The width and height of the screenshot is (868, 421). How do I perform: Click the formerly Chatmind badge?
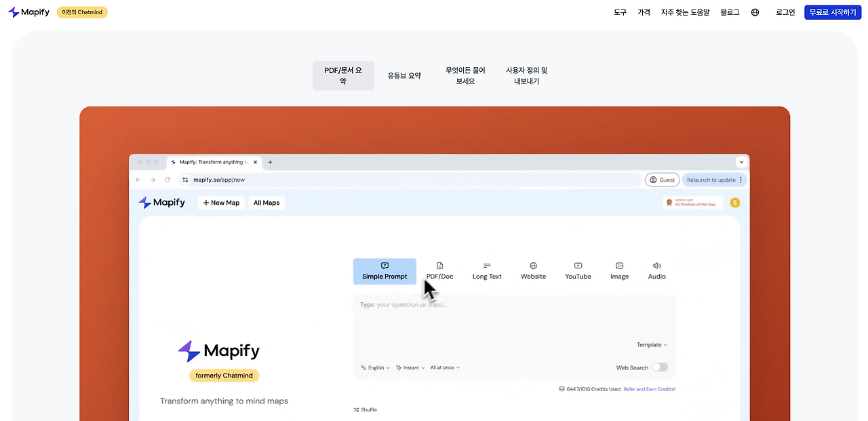[224, 375]
